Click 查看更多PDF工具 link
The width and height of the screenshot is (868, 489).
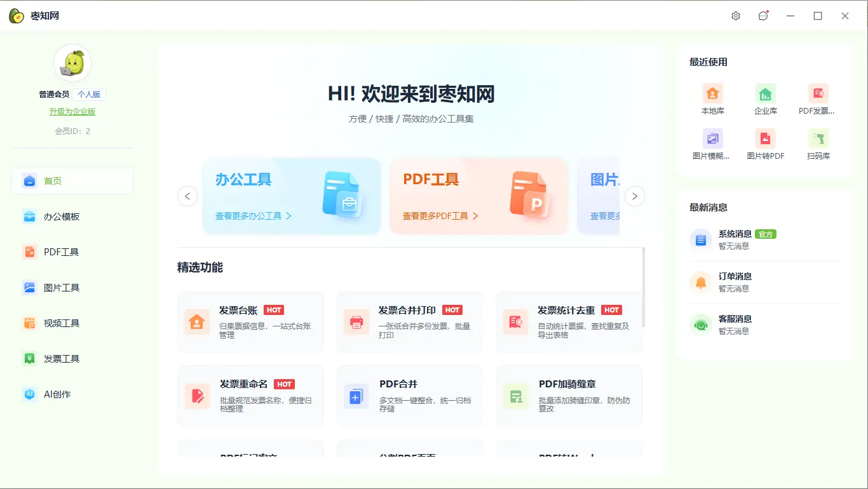click(440, 216)
